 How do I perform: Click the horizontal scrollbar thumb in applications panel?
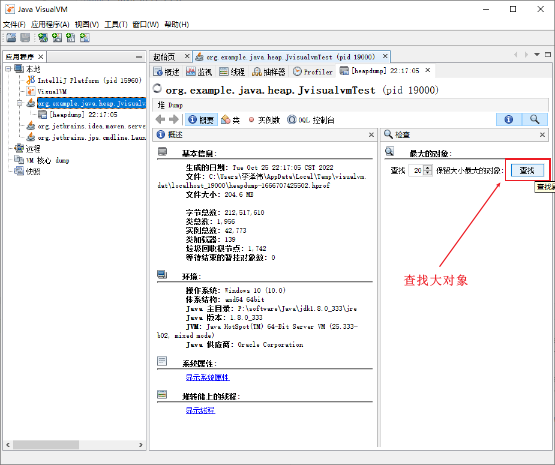(x=46, y=444)
